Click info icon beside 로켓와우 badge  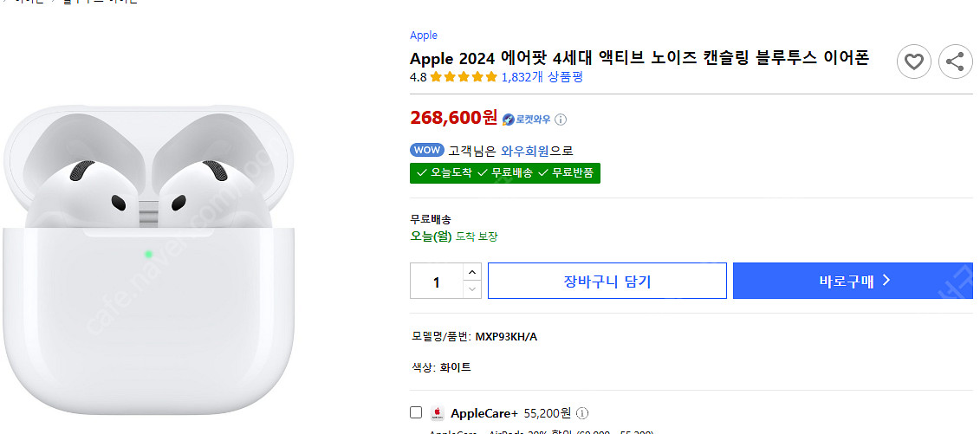click(561, 120)
